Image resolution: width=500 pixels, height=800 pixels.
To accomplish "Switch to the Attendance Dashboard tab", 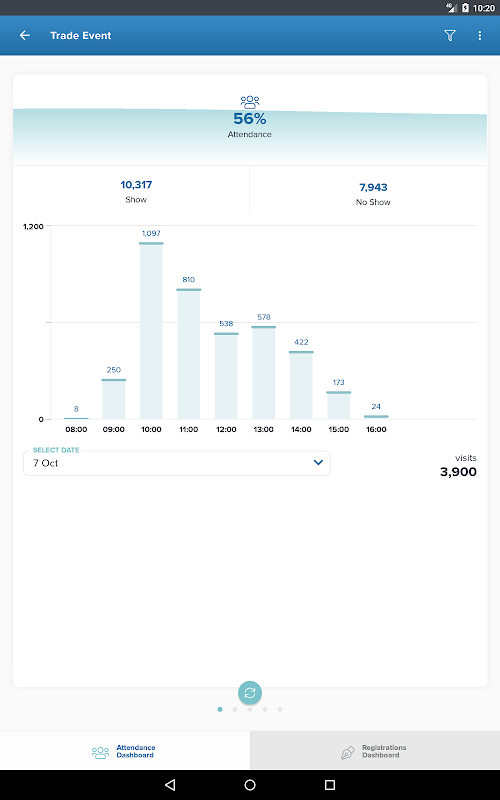I will click(125, 751).
